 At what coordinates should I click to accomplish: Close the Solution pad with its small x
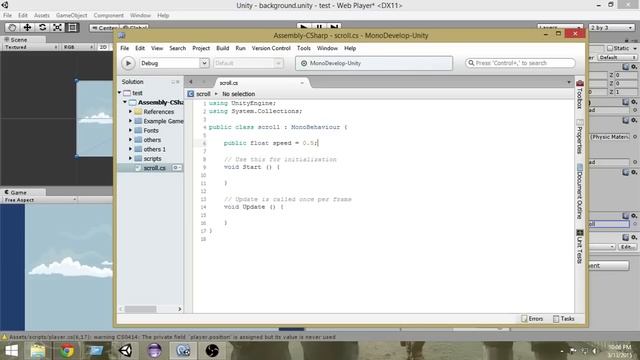[x=178, y=82]
